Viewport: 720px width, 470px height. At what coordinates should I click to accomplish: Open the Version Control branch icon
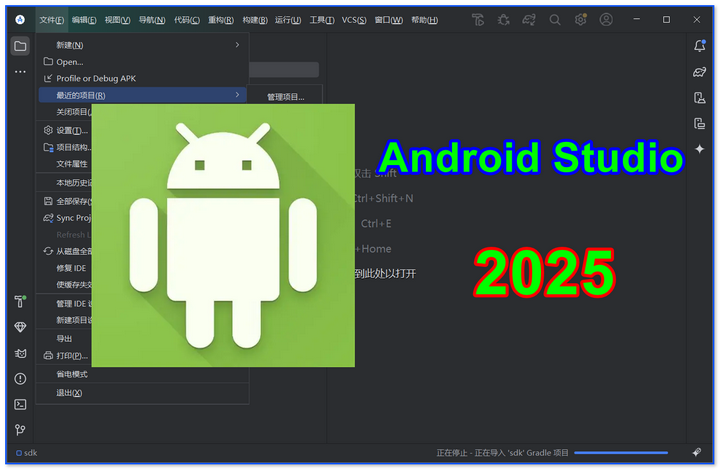point(20,430)
